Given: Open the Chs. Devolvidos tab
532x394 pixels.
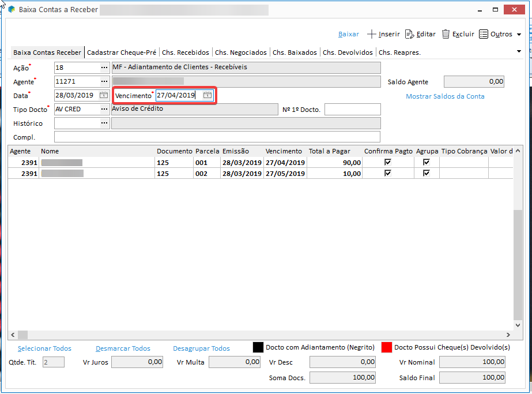Looking at the screenshot, I should pos(348,52).
